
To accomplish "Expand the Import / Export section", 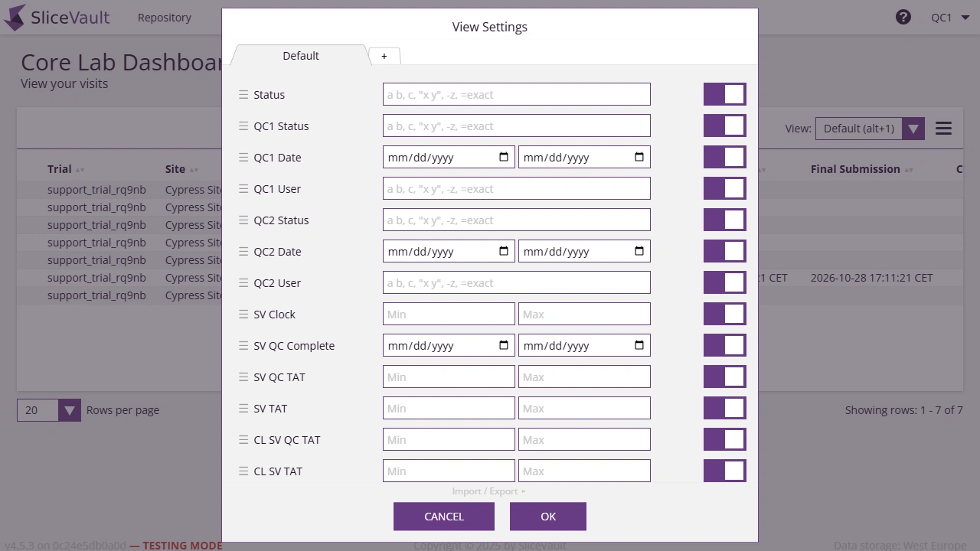I will (x=489, y=491).
